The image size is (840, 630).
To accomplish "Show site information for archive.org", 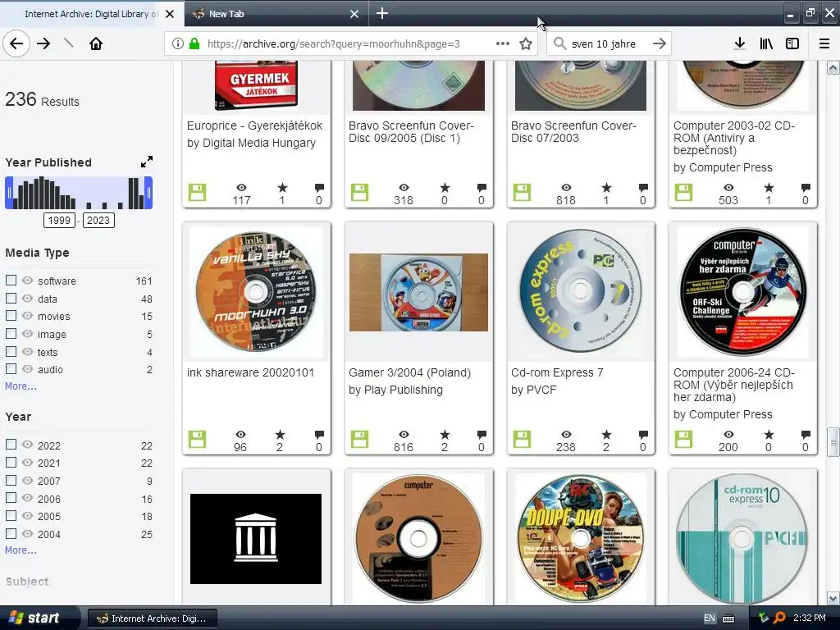I will [178, 43].
